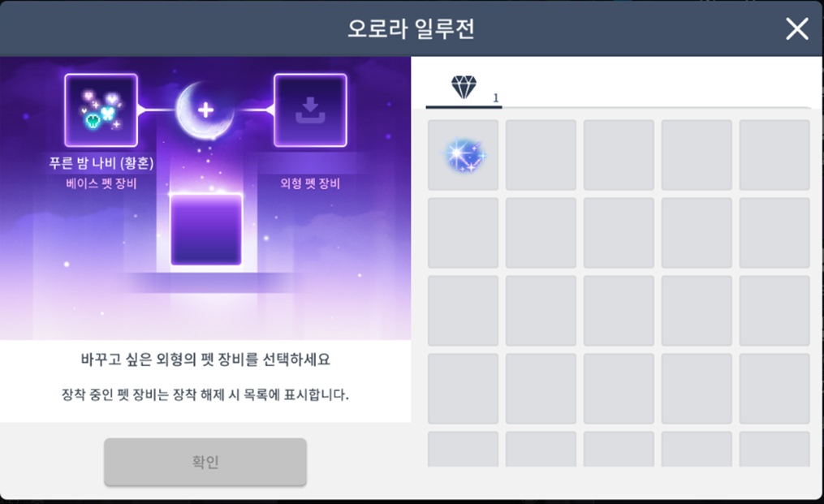The width and height of the screenshot is (824, 504).
Task: Close the 오로라 일루전 dialog
Action: pos(796,29)
